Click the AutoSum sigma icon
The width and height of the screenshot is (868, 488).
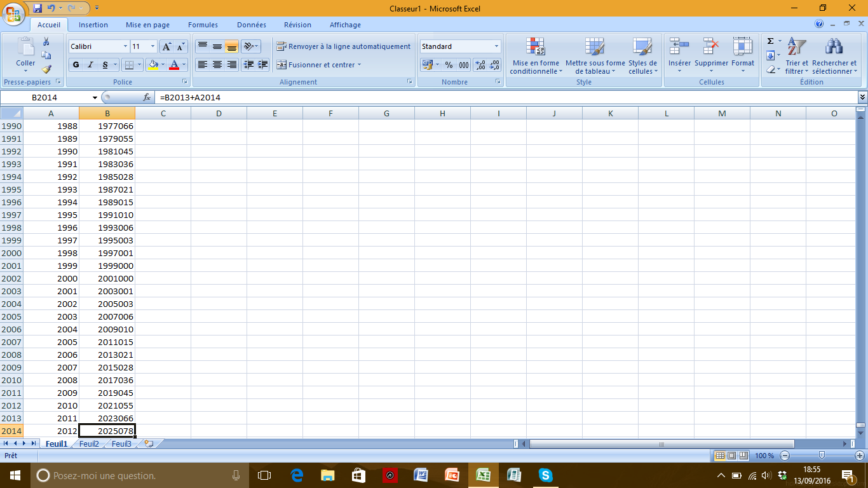770,41
